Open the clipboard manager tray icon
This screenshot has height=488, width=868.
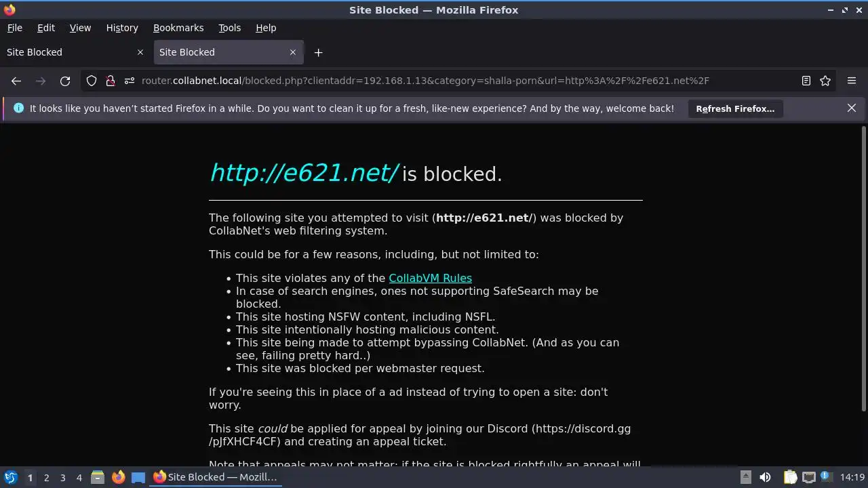click(791, 477)
